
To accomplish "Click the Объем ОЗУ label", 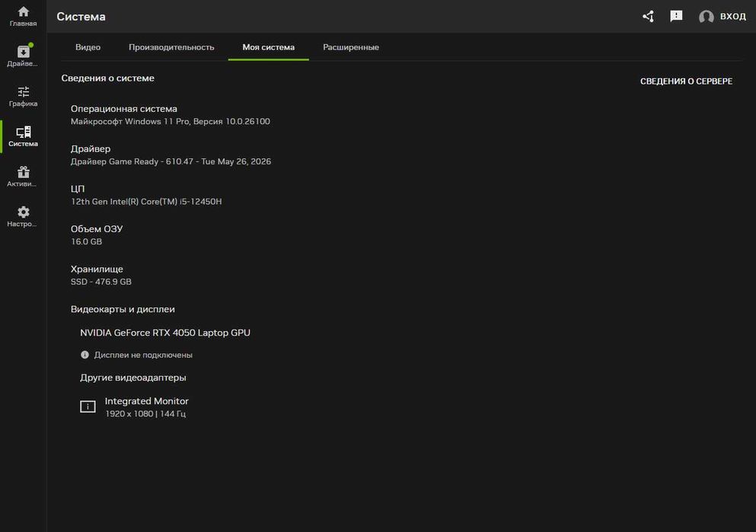I will point(97,229).
